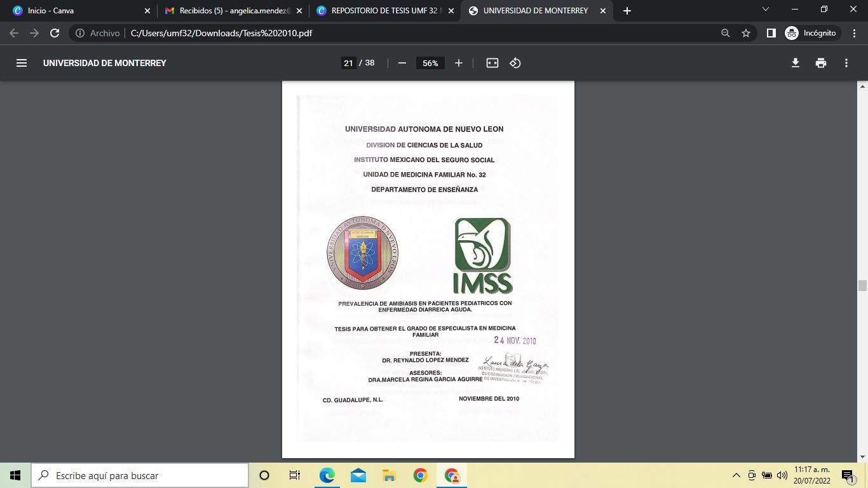Open the zoom magnifier icon in address bar

[x=725, y=33]
